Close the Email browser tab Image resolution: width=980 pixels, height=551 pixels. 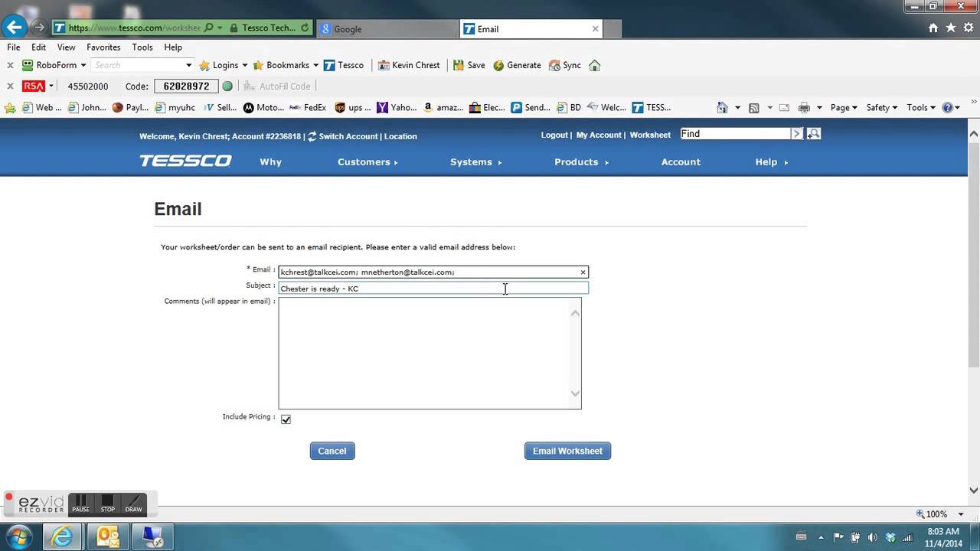click(x=595, y=29)
